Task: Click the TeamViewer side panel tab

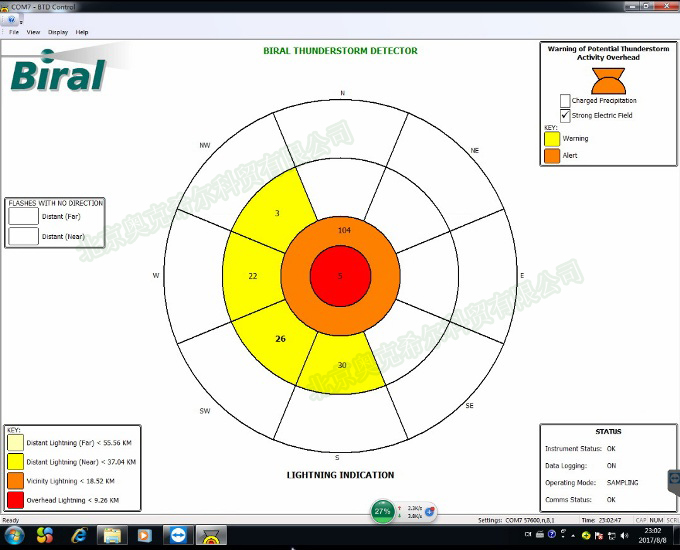Action: pos(673,481)
